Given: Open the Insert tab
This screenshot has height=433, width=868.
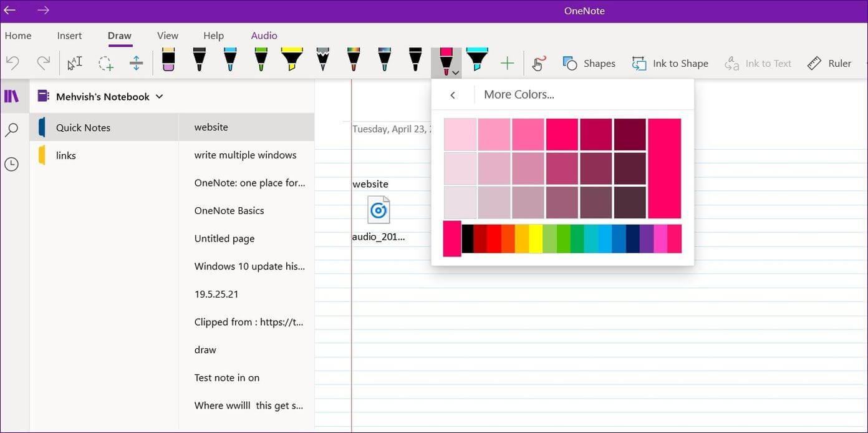Looking at the screenshot, I should coord(69,36).
